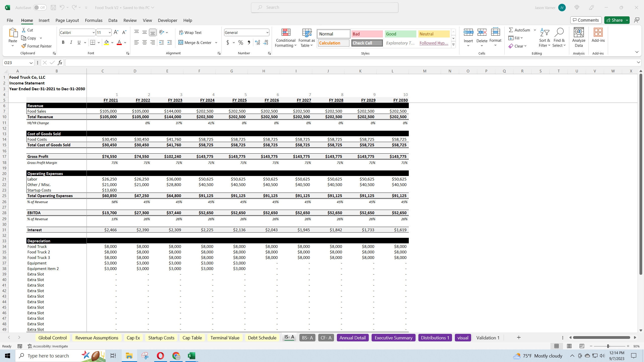Click the Increase Font Size icon
Viewport: 644px width, 362px height.
click(116, 32)
